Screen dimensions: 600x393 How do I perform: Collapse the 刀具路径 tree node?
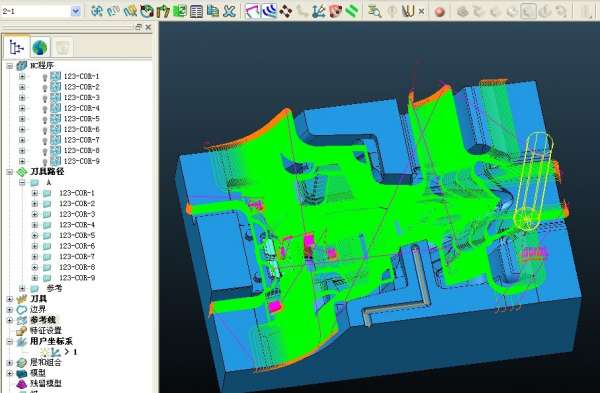tap(10, 172)
